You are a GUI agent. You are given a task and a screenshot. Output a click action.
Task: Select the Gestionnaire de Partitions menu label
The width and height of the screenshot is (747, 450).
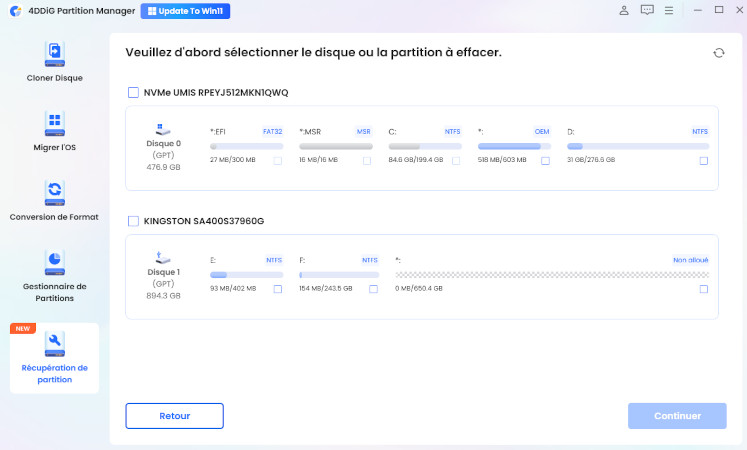[55, 292]
